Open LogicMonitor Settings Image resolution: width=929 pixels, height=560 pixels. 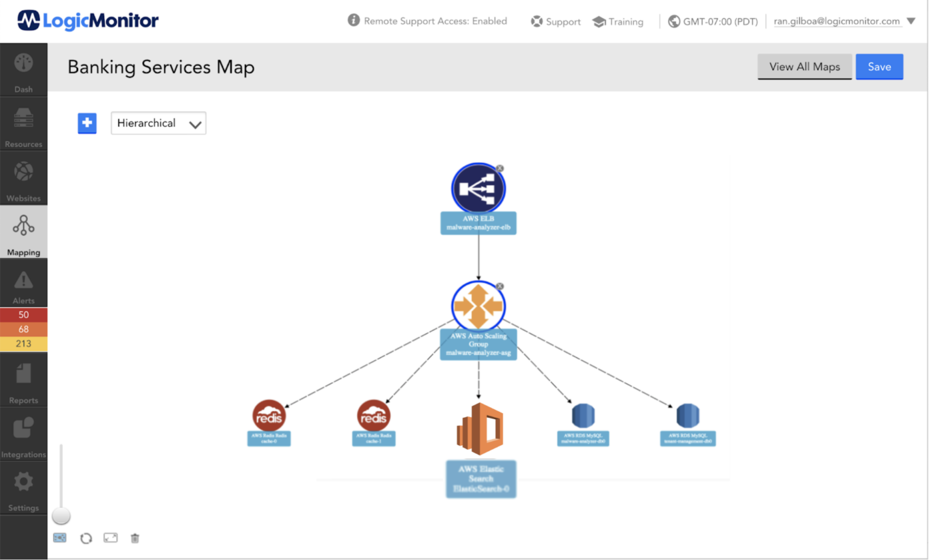coord(24,487)
